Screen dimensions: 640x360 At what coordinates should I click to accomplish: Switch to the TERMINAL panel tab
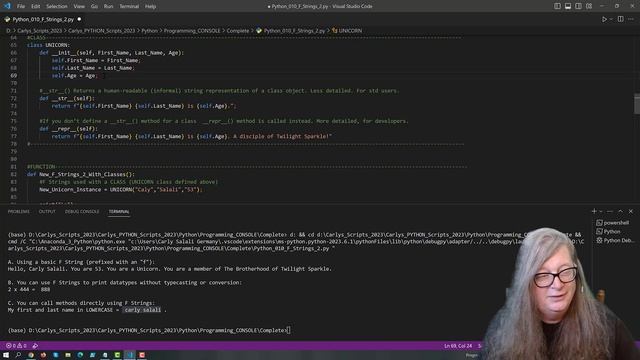[119, 211]
